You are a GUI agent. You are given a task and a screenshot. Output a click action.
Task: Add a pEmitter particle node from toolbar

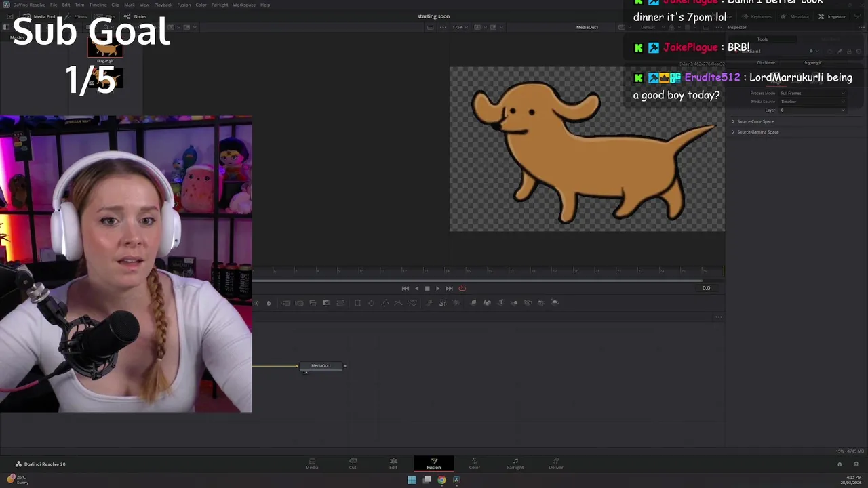tap(428, 302)
